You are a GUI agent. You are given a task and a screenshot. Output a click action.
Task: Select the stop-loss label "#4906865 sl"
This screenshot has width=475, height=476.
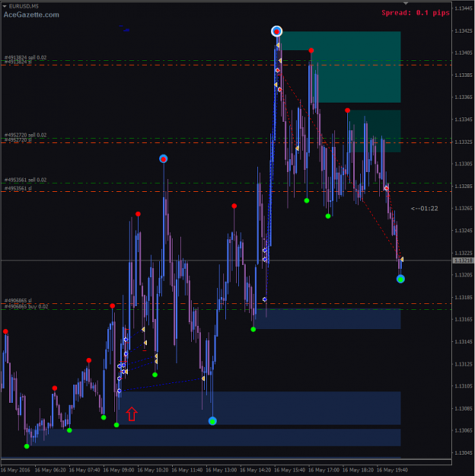pos(18,300)
